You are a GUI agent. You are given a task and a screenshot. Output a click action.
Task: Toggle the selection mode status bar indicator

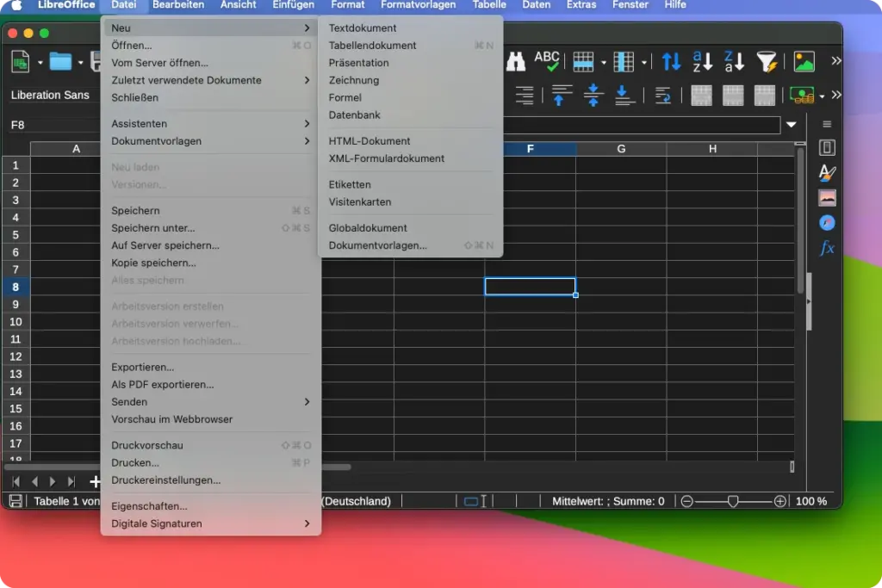point(475,501)
